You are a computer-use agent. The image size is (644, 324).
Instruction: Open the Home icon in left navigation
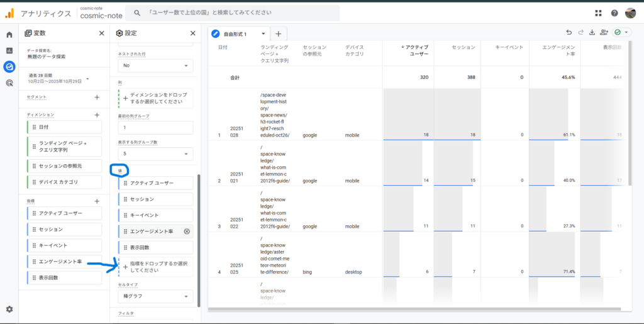click(x=9, y=35)
